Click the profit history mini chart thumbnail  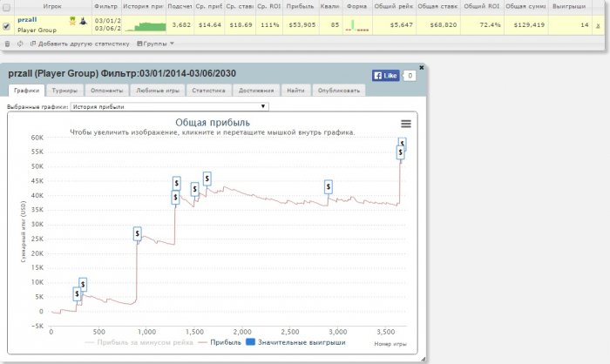pos(146,25)
